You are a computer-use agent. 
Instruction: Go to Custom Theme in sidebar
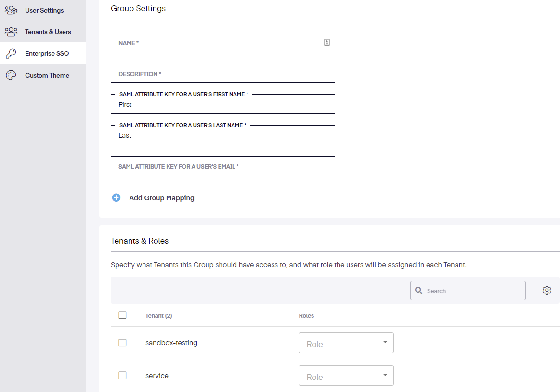coord(47,75)
